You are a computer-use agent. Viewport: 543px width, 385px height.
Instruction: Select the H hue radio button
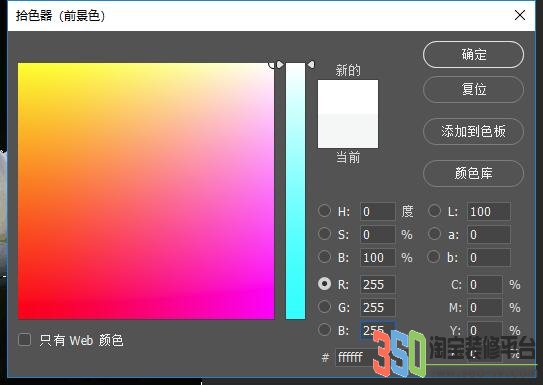click(324, 211)
